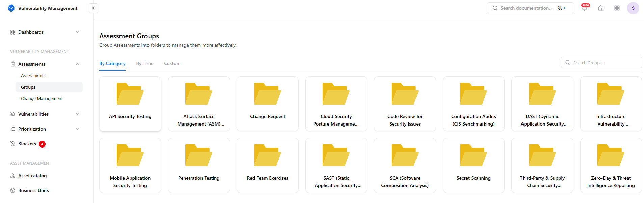
Task: Switch to the By Time tab
Action: point(145,63)
